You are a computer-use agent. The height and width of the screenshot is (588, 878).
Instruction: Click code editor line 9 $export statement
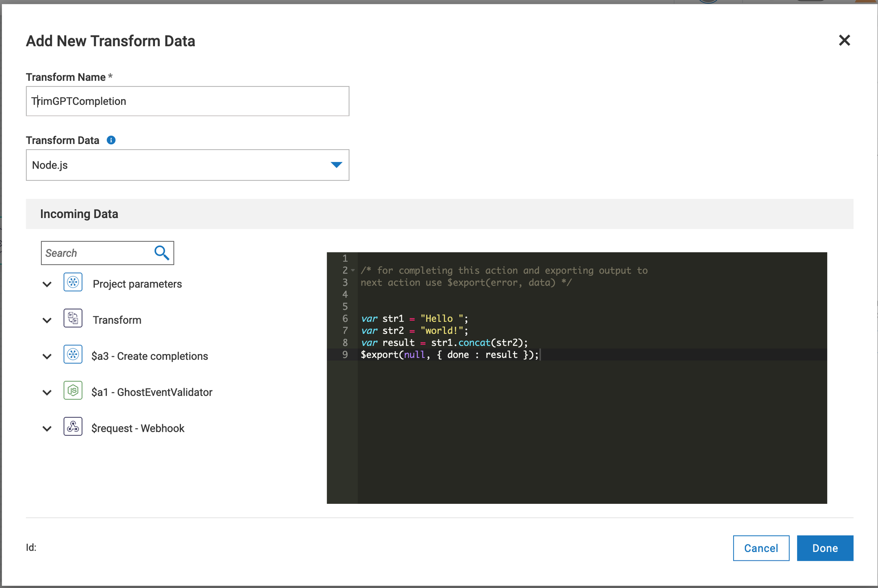click(449, 355)
